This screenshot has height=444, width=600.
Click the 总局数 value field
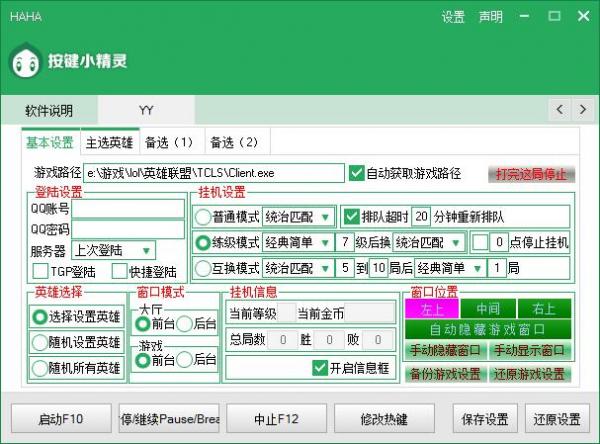click(x=283, y=340)
